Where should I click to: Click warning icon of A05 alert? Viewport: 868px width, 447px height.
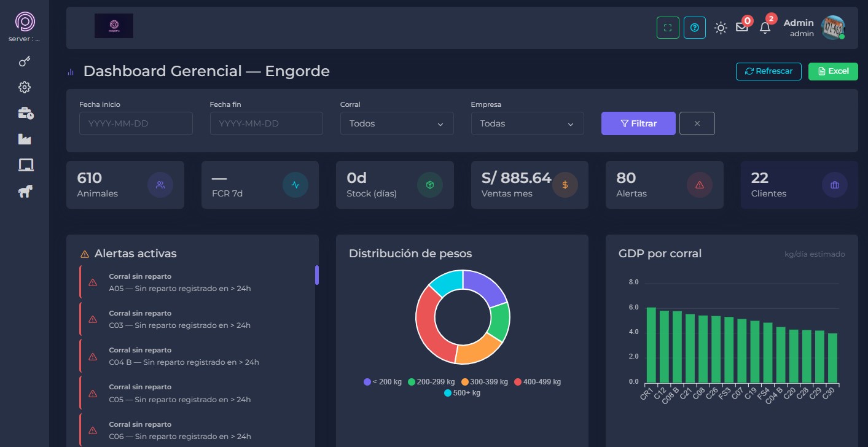[x=93, y=282]
